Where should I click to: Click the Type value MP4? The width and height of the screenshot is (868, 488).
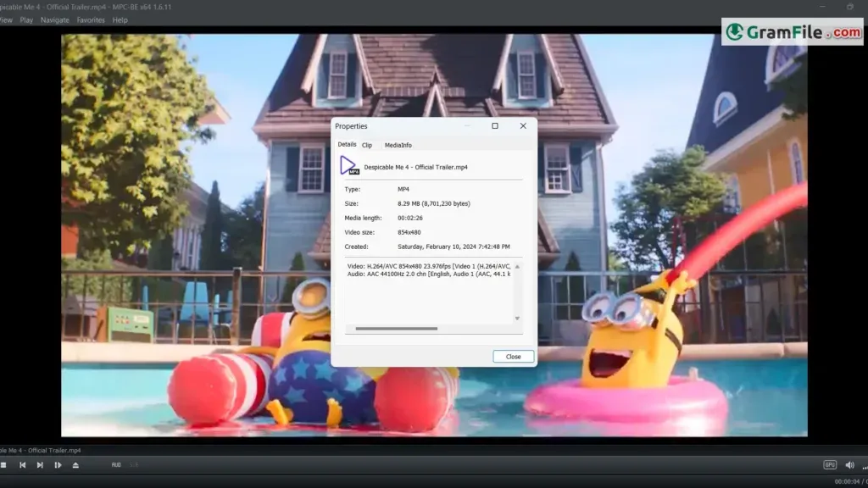click(403, 189)
